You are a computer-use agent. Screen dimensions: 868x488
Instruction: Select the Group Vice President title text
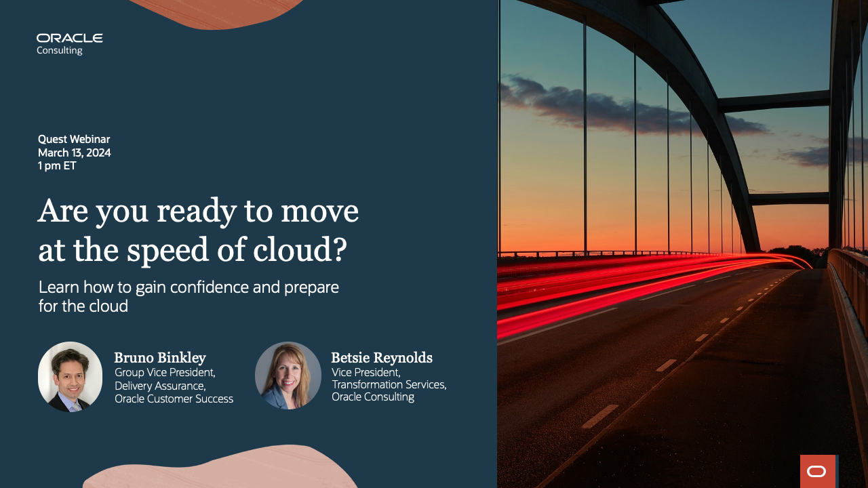pos(165,372)
